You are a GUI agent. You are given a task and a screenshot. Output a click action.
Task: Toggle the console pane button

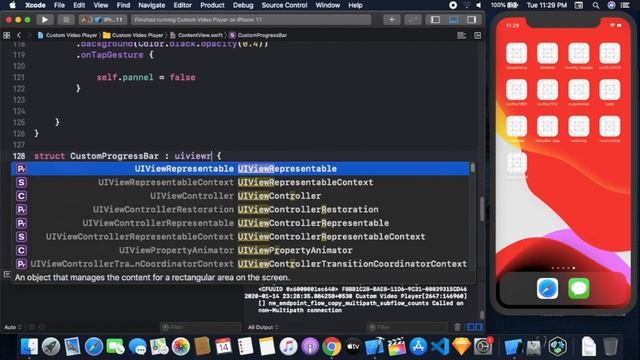(478, 327)
